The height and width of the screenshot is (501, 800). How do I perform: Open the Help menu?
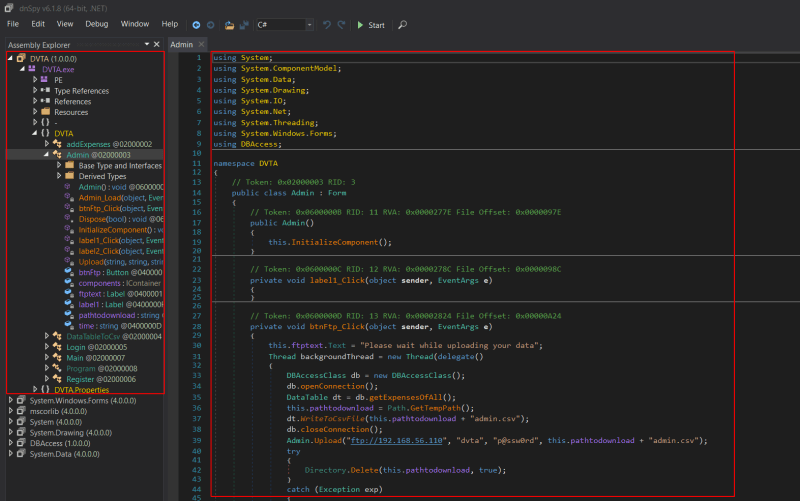169,24
